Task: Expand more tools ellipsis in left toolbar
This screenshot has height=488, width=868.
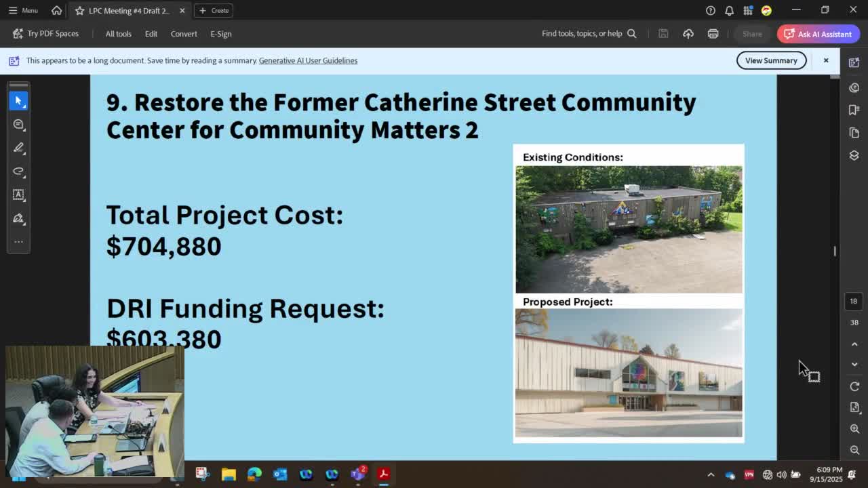Action: (18, 242)
